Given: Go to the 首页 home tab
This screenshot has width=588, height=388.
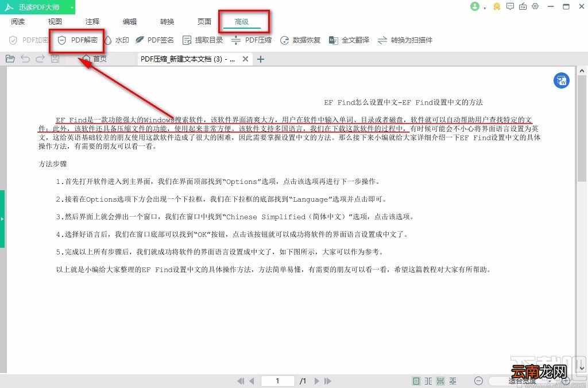Looking at the screenshot, I should [x=95, y=59].
